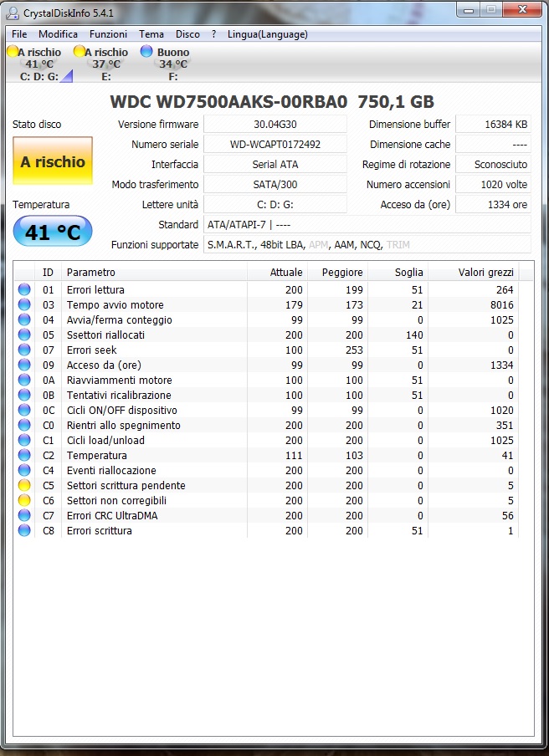Open the Lingua(Language) menu
Screen dimensions: 549x756
(267, 34)
